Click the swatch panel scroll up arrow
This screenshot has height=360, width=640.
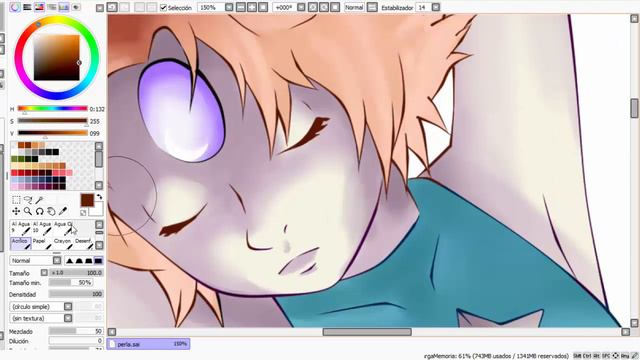pyautogui.click(x=99, y=146)
